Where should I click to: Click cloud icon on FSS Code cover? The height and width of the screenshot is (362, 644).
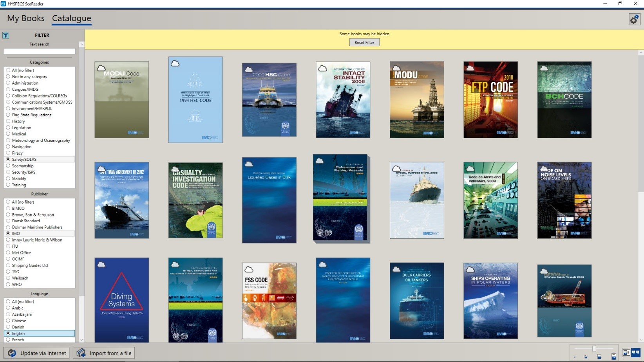[x=249, y=269]
